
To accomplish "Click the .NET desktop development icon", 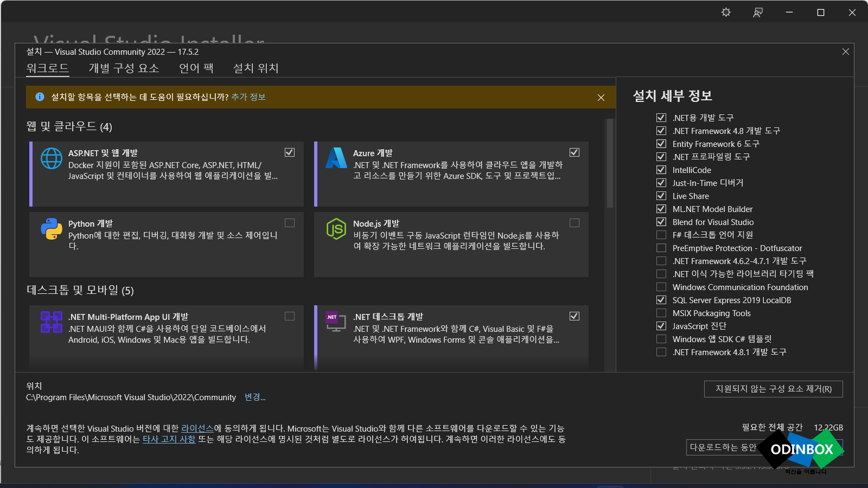I will (336, 322).
